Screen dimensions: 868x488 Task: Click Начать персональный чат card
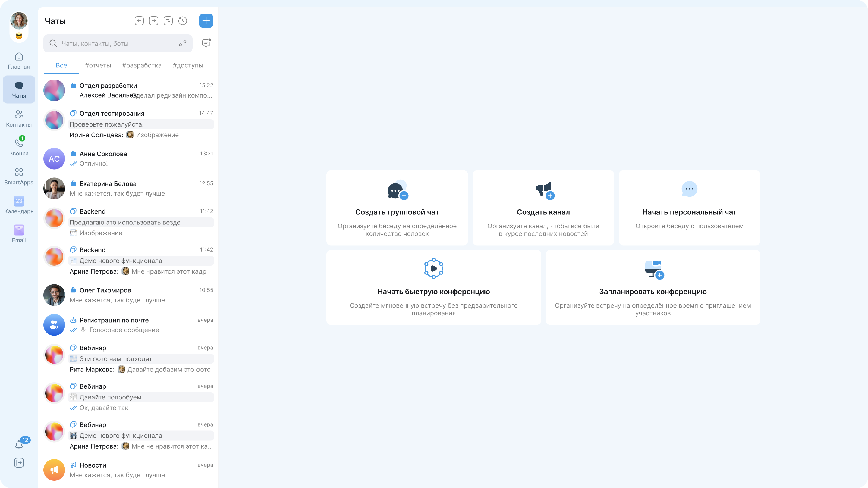(x=689, y=208)
